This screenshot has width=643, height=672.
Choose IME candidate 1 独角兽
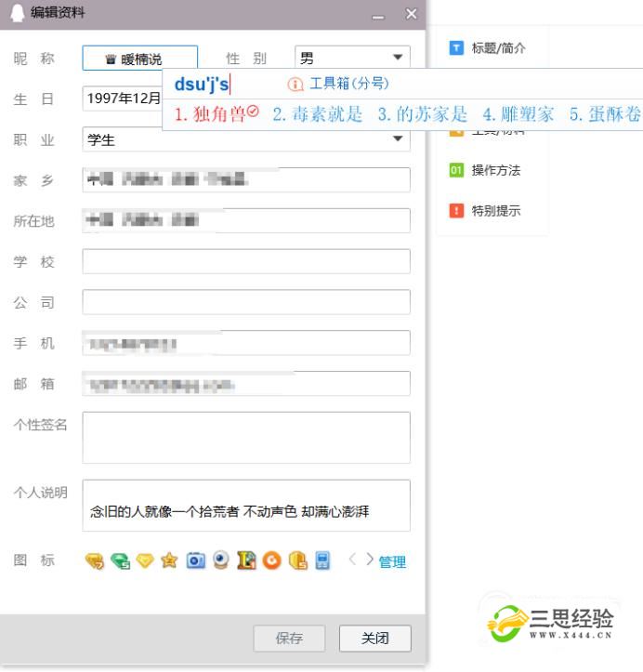tap(210, 114)
